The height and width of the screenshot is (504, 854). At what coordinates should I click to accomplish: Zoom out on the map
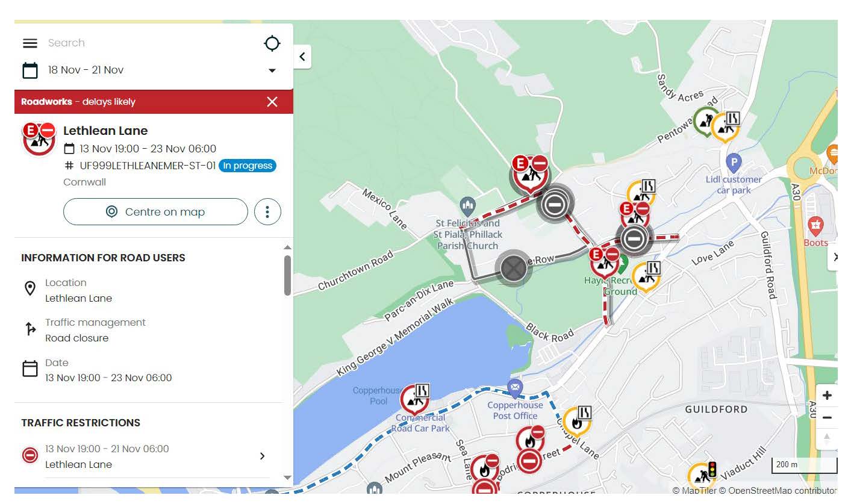pyautogui.click(x=827, y=417)
